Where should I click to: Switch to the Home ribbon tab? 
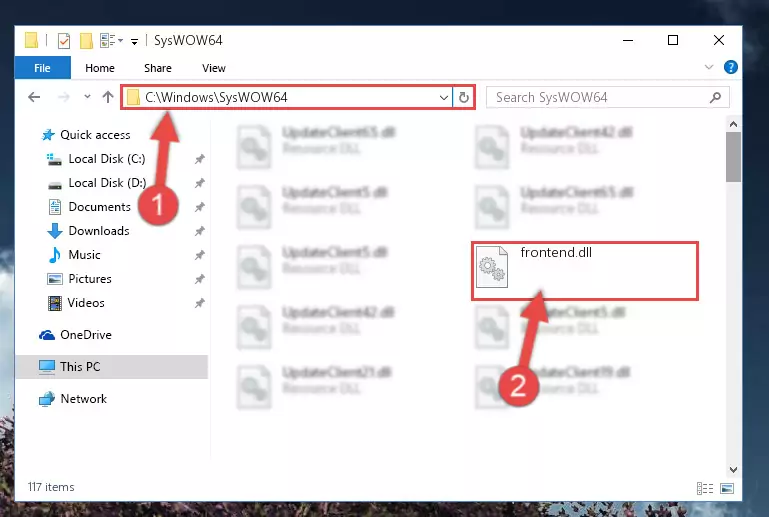(100, 68)
